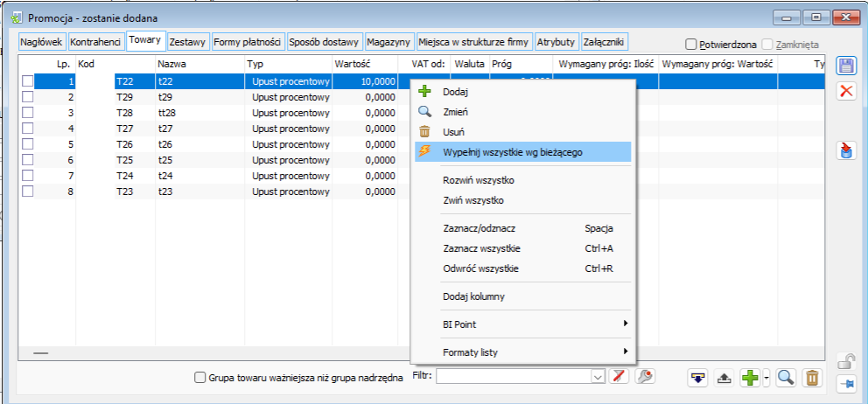Screen dimensions: 868x404
Task: Check the row 2 T29 checkbox
Action: point(28,97)
